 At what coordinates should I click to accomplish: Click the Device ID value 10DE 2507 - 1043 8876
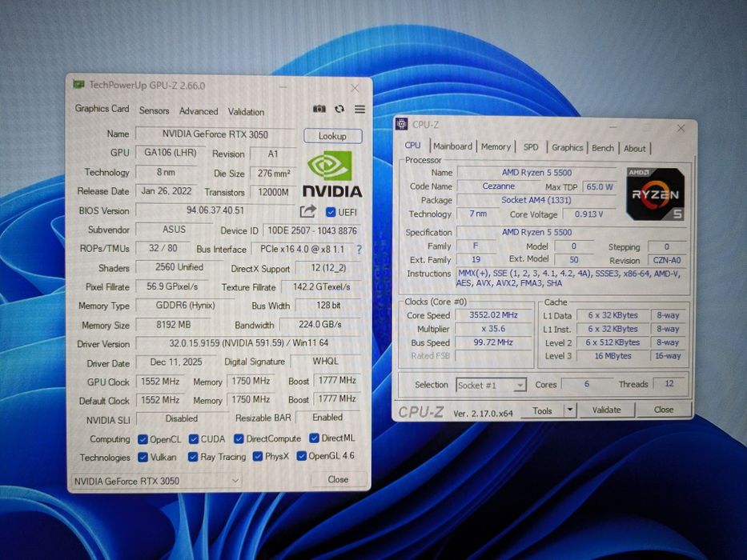[312, 230]
